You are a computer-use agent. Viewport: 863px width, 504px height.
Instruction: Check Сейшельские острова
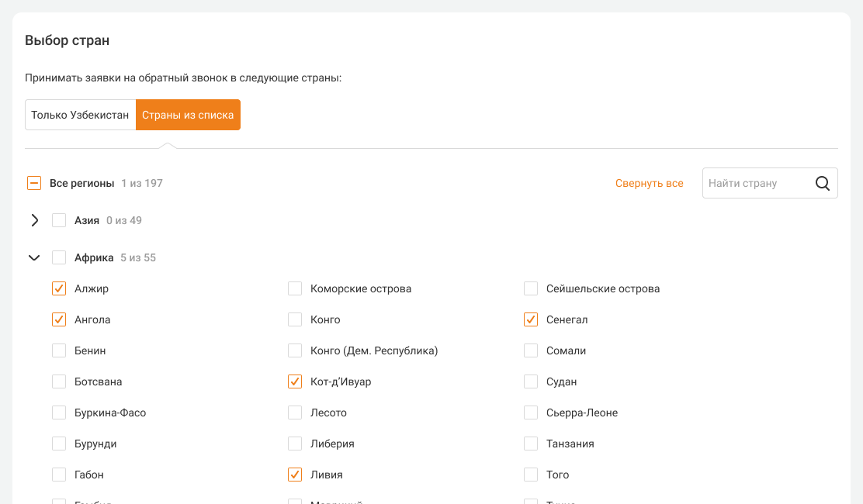[531, 288]
